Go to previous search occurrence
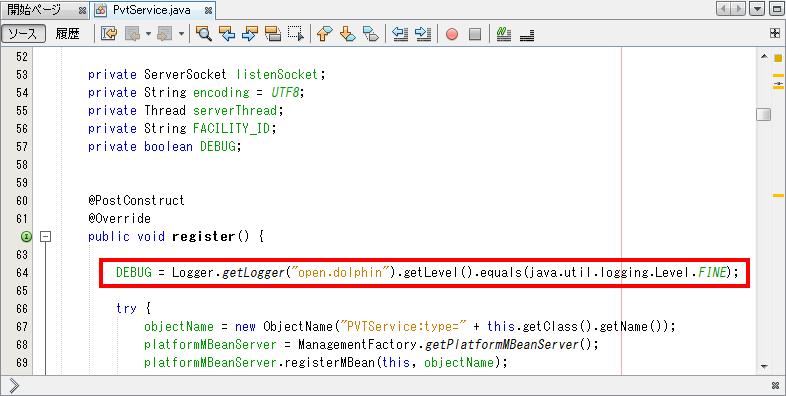 click(x=227, y=34)
